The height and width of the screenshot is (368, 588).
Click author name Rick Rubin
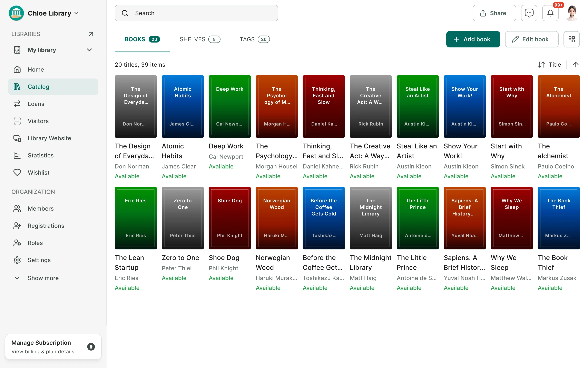pos(364,166)
